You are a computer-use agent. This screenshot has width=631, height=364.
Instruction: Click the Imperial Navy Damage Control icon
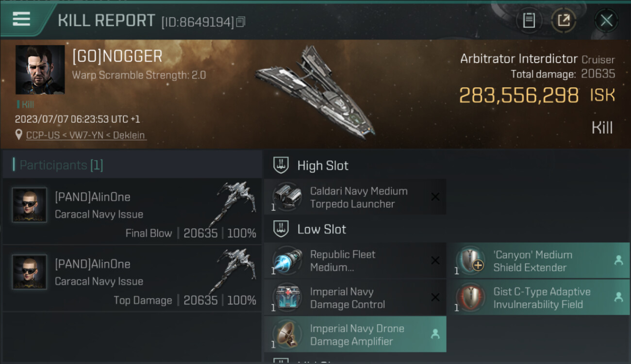[x=286, y=298]
